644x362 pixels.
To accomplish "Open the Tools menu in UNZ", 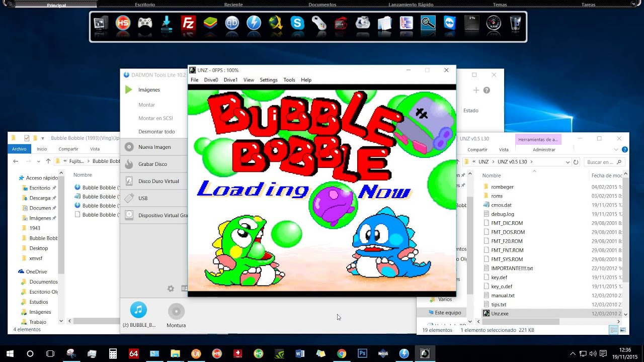I will coord(289,80).
